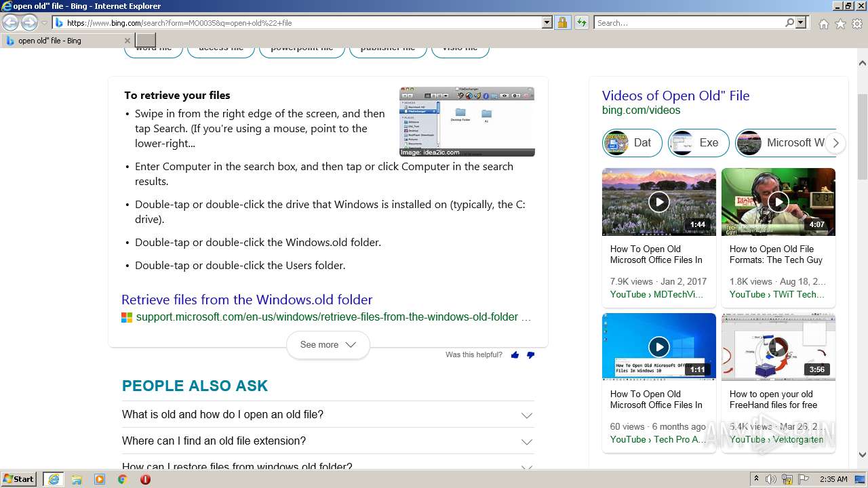Open the search provider dropdown arrow
The image size is (868, 488).
point(802,23)
